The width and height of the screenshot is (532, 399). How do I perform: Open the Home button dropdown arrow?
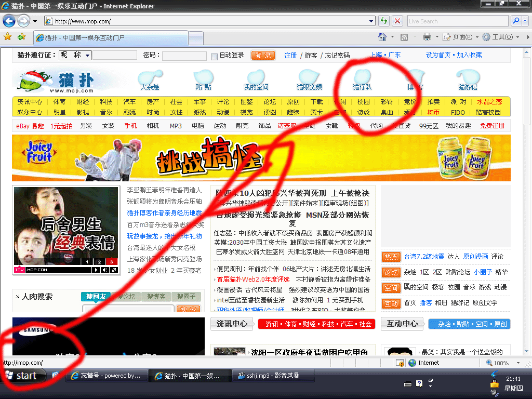[x=393, y=37]
